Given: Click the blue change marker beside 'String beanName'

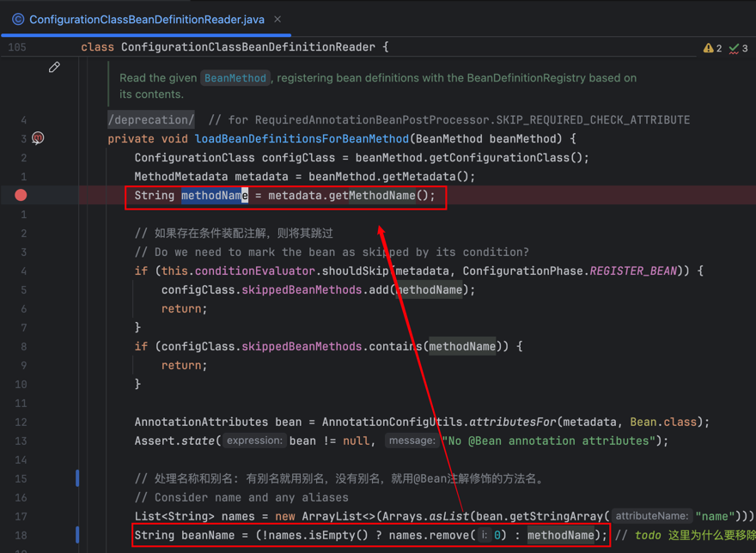Looking at the screenshot, I should [x=77, y=535].
